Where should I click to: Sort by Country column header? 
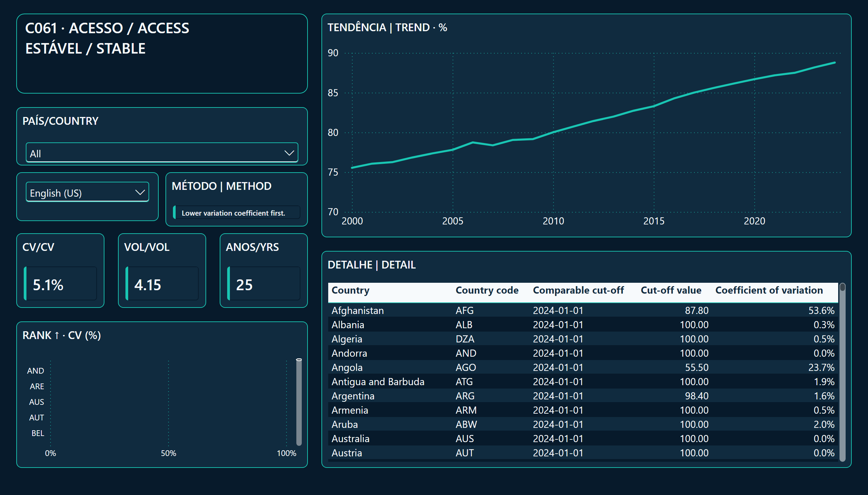click(350, 290)
